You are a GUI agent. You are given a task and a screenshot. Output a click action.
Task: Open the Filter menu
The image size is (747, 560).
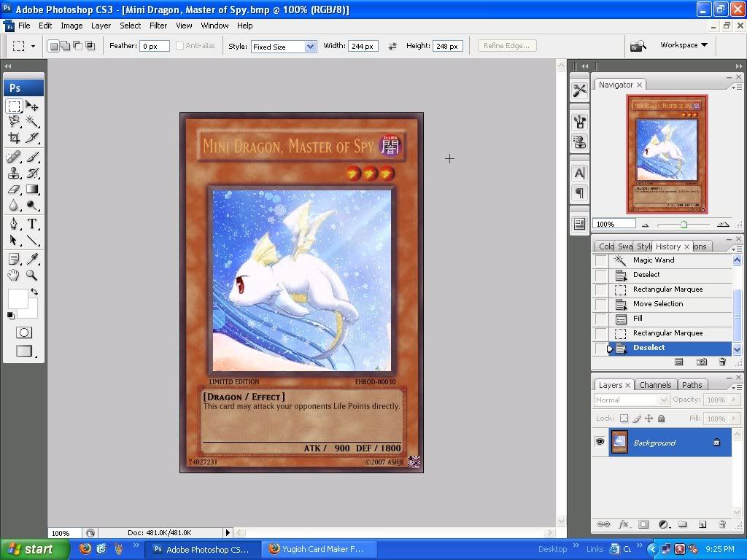[158, 26]
